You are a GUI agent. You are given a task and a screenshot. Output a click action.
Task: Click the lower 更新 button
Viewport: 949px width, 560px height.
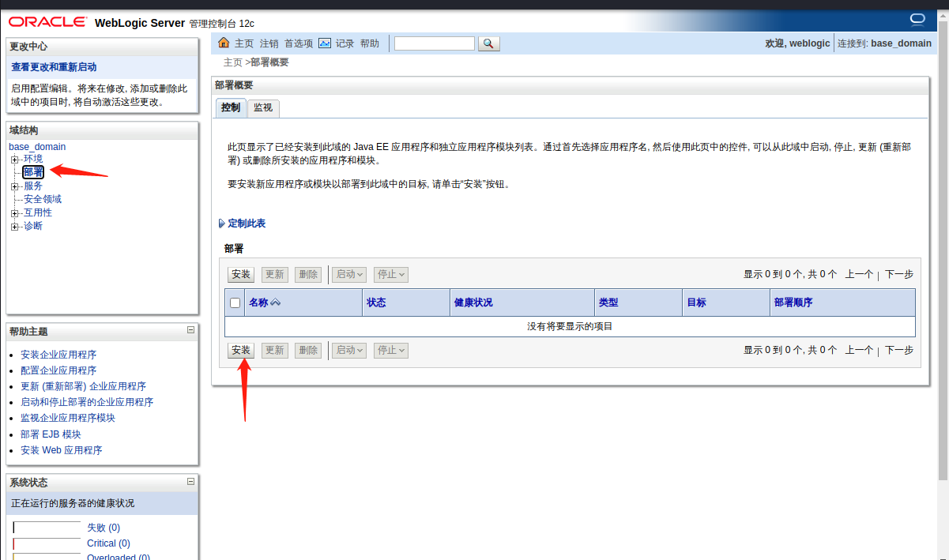[275, 350]
